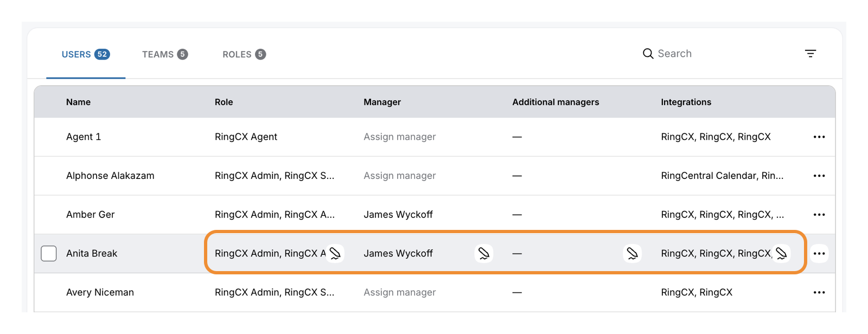The image size is (868, 334).
Task: Click the Name column header
Action: [78, 102]
